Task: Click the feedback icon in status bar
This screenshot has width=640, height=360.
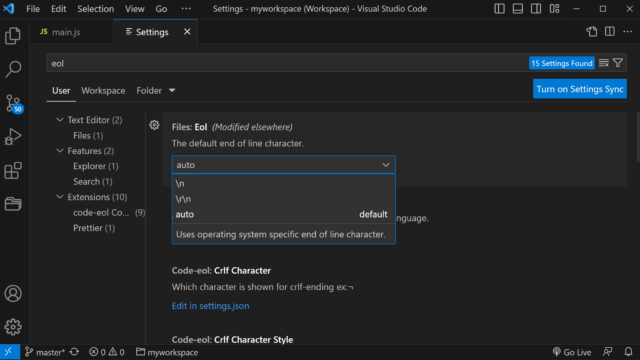Action: pyautogui.click(x=607, y=352)
